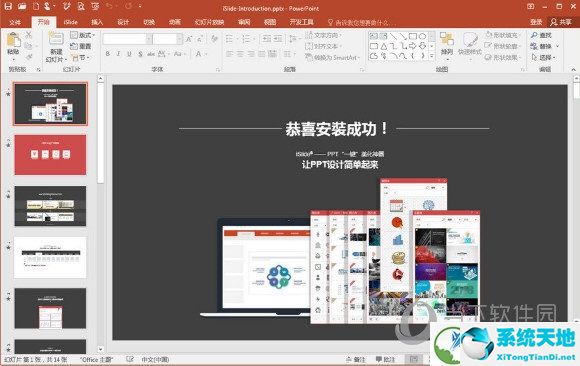580x366 pixels.
Task: Select the straight Line shape in gallery
Action: 393,36
